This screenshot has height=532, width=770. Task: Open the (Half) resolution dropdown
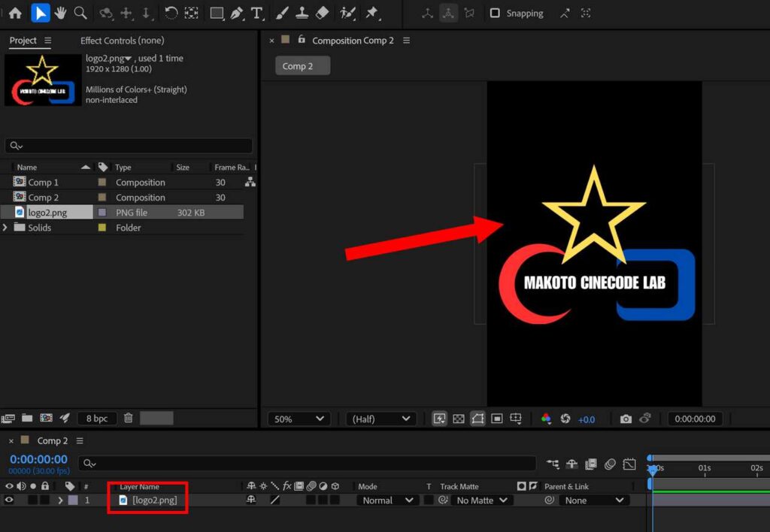pos(380,419)
